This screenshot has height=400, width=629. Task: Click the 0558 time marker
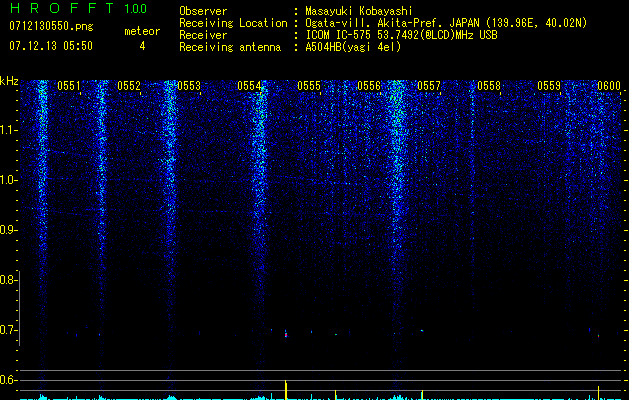pyautogui.click(x=489, y=86)
